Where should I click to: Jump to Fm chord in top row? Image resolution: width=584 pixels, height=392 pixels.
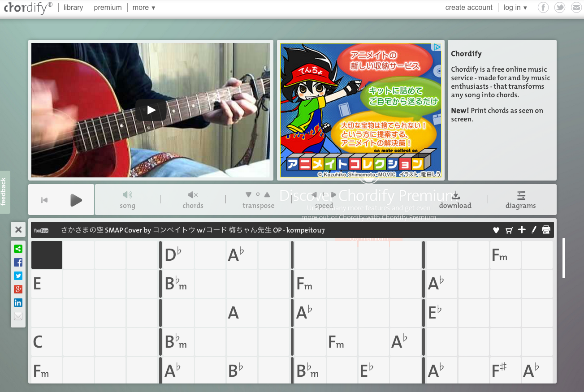point(505,255)
